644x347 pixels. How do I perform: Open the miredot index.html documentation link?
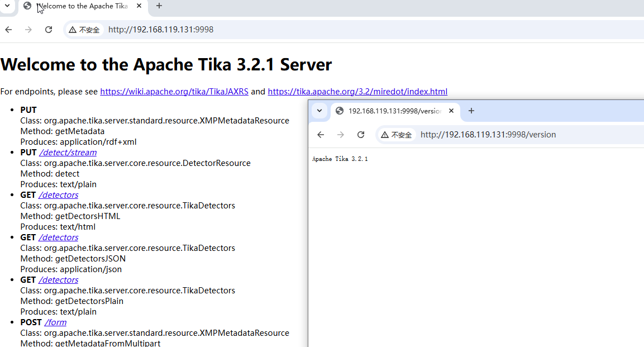(357, 91)
